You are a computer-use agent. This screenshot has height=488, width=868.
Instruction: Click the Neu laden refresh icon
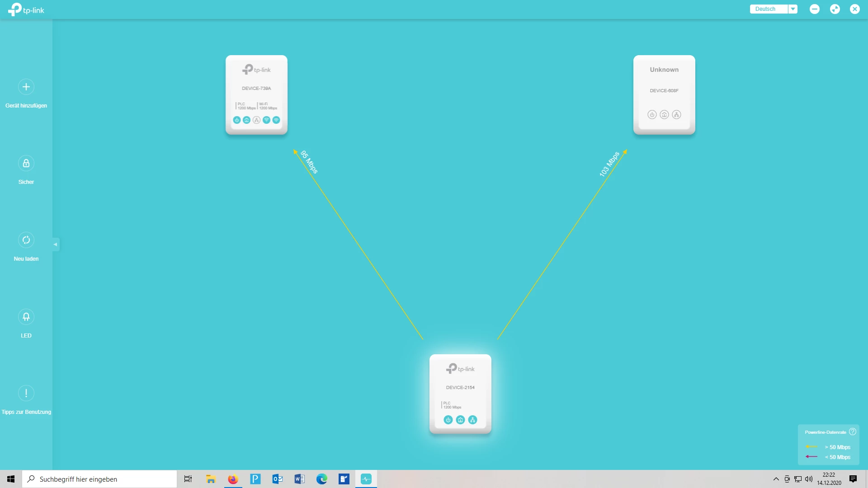(x=26, y=240)
